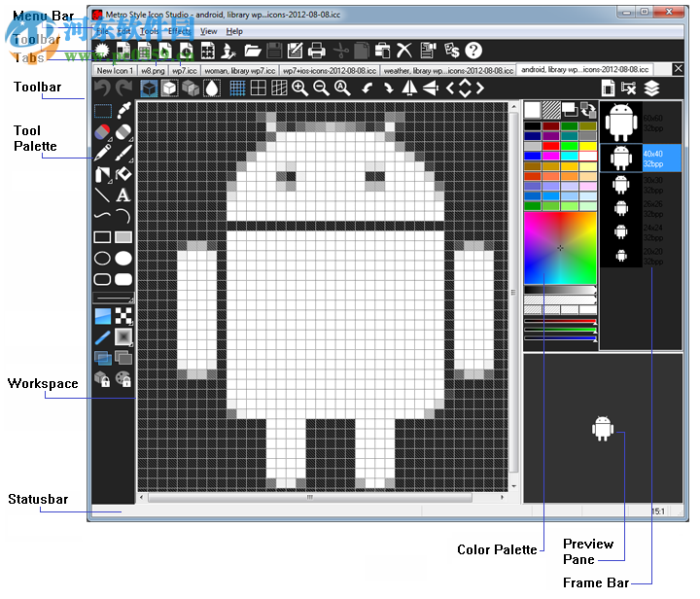
Task: Toggle the white cube view mode
Action: click(x=169, y=88)
